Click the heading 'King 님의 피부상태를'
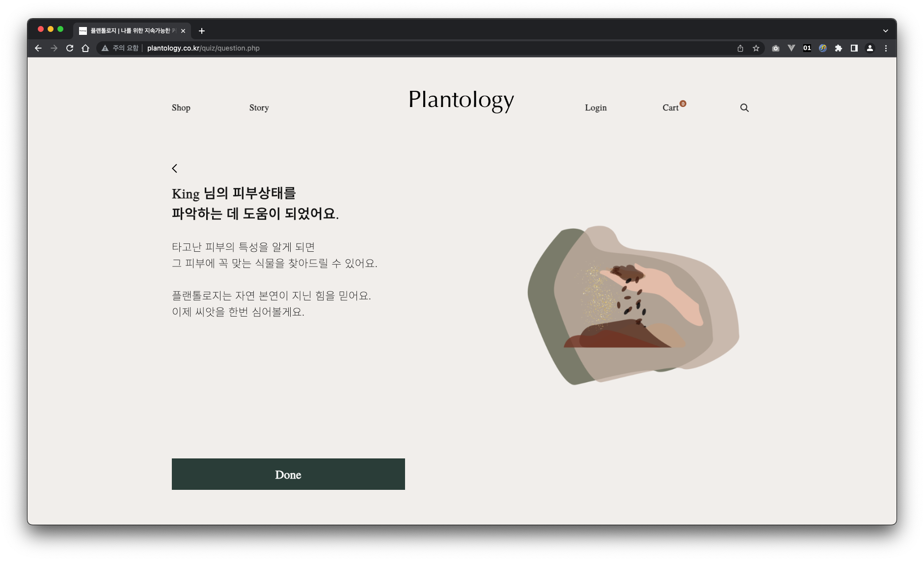Screen dimensions: 924x561 click(234, 193)
